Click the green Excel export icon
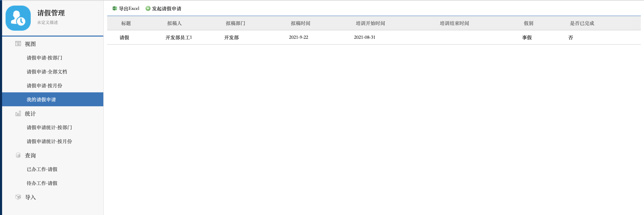 115,9
